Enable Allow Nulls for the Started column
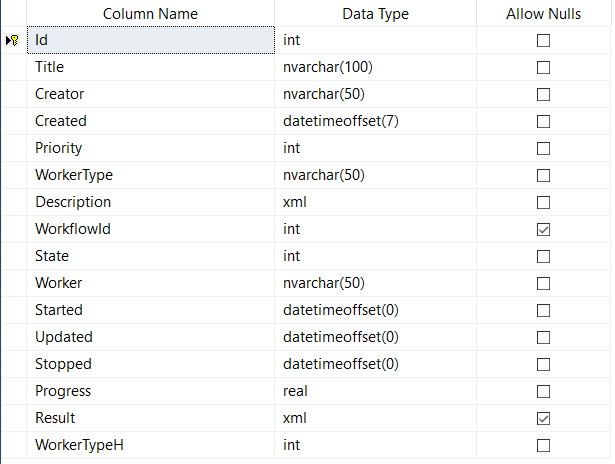615x464 pixels. coord(544,310)
